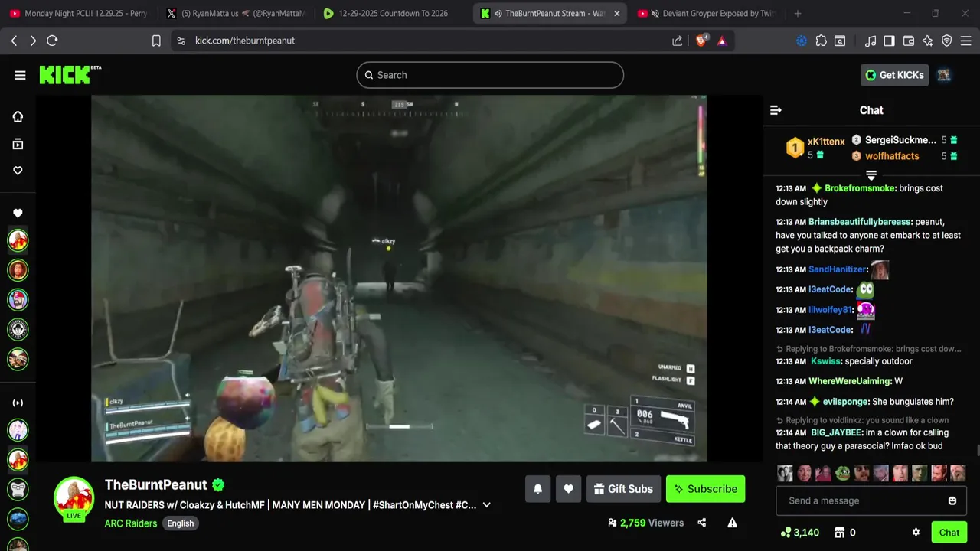Open the Brave main menu
The image size is (980, 551).
tap(967, 41)
